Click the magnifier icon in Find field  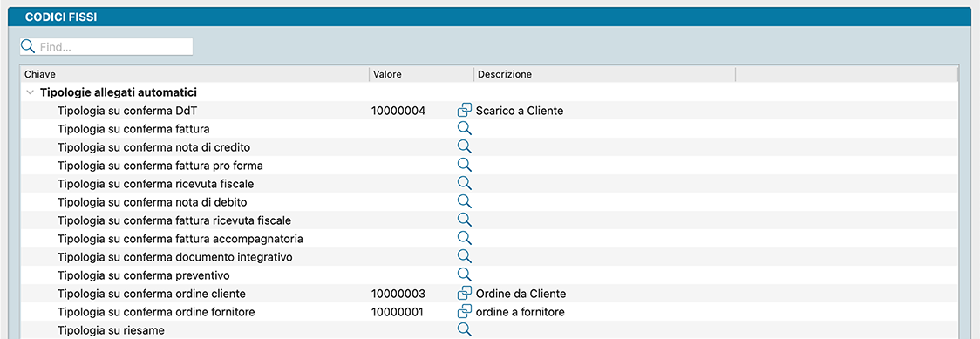28,47
